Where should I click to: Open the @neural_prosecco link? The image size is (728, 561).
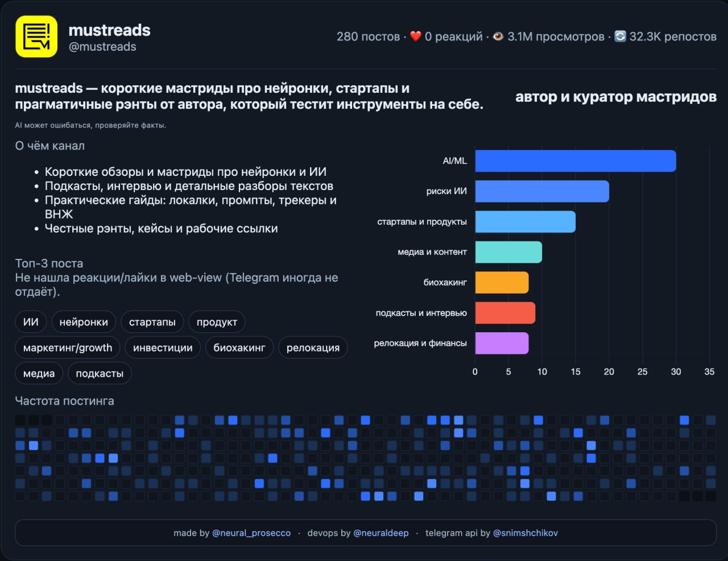click(x=251, y=533)
